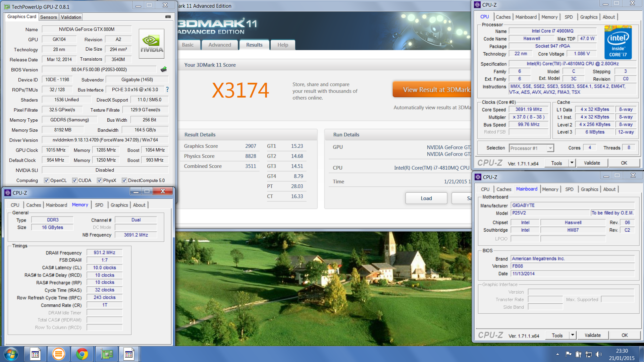This screenshot has width=644, height=362.
Task: Open Mainboard tab in the Memory CPU-Z window
Action: [56, 205]
